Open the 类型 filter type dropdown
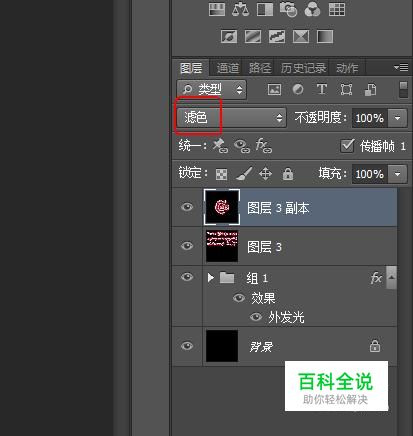The image size is (413, 436). [x=212, y=89]
